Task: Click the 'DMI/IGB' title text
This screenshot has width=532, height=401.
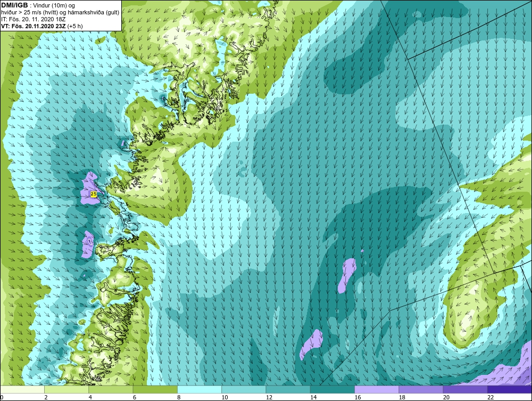Action: pos(14,5)
